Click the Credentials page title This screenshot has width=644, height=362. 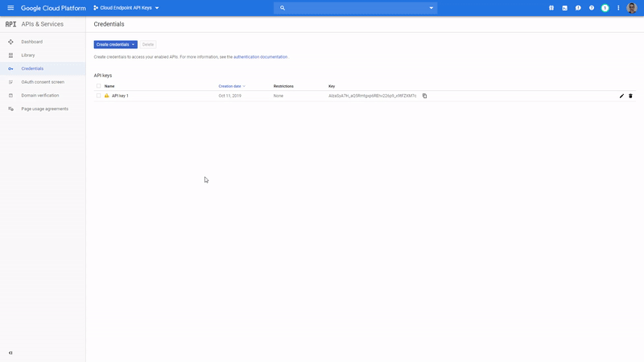pyautogui.click(x=109, y=24)
